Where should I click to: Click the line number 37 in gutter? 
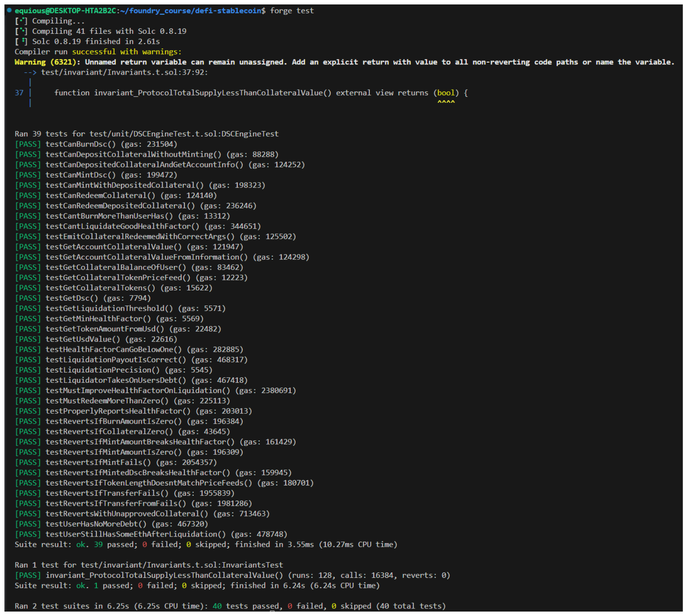point(19,93)
